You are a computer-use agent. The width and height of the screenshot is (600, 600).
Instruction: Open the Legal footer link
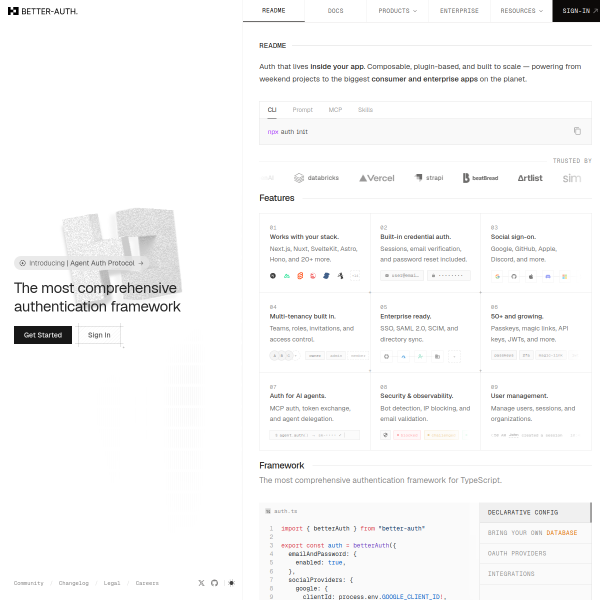tap(112, 583)
